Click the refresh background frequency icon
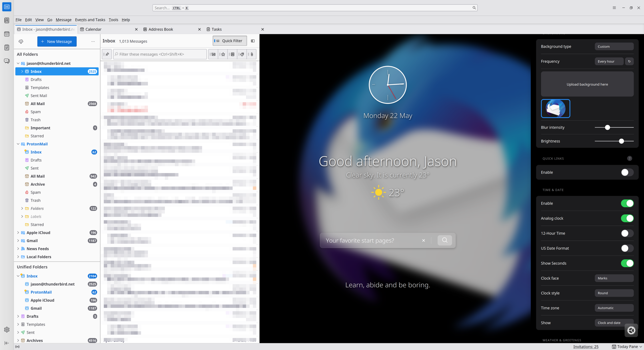The height and width of the screenshot is (350, 644). point(629,61)
